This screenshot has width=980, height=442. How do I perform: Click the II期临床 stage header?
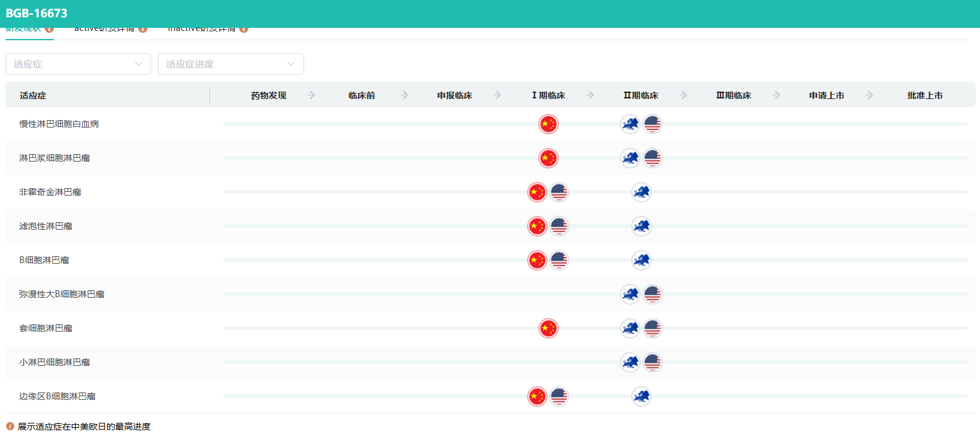[641, 95]
